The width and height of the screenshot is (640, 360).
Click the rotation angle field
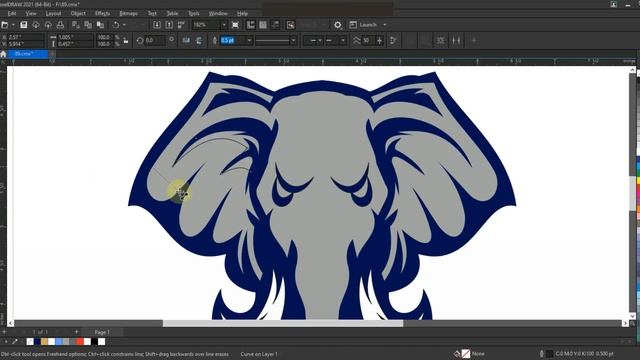point(155,40)
